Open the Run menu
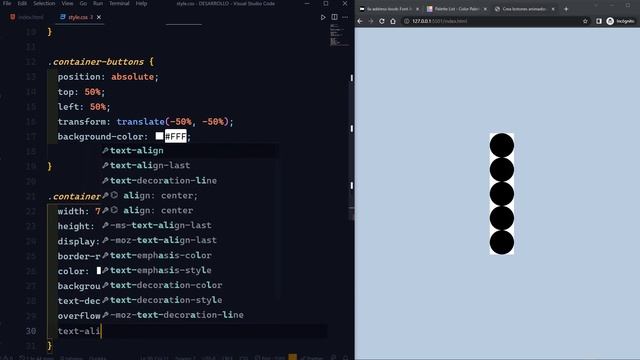The image size is (640, 360). click(98, 3)
